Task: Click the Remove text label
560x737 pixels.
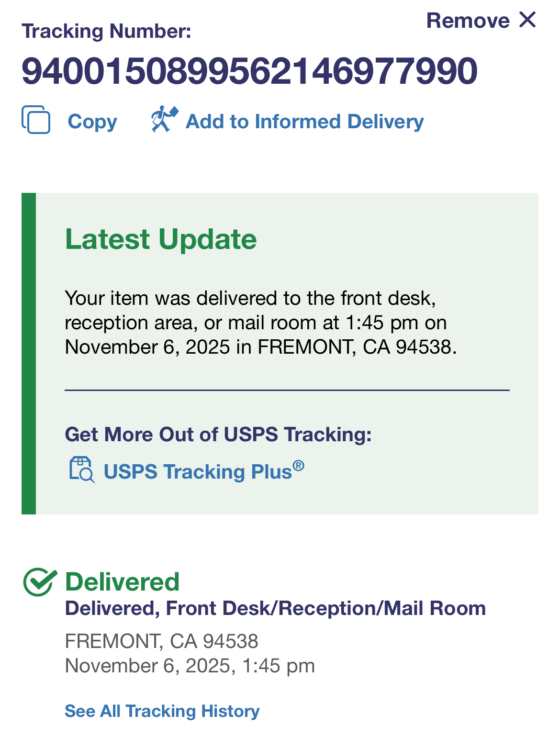Action: [468, 21]
